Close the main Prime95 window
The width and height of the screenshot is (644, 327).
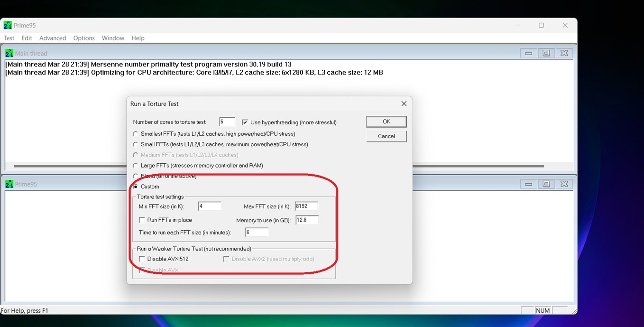pos(565,25)
